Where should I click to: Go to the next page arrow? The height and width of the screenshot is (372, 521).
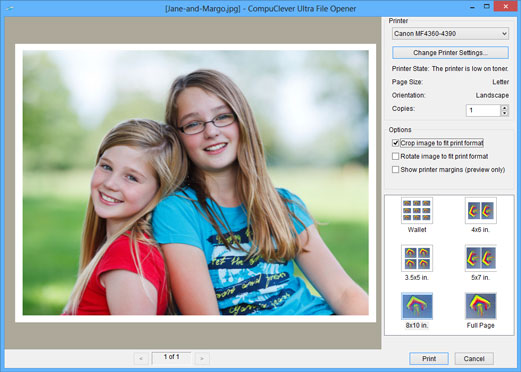point(202,359)
